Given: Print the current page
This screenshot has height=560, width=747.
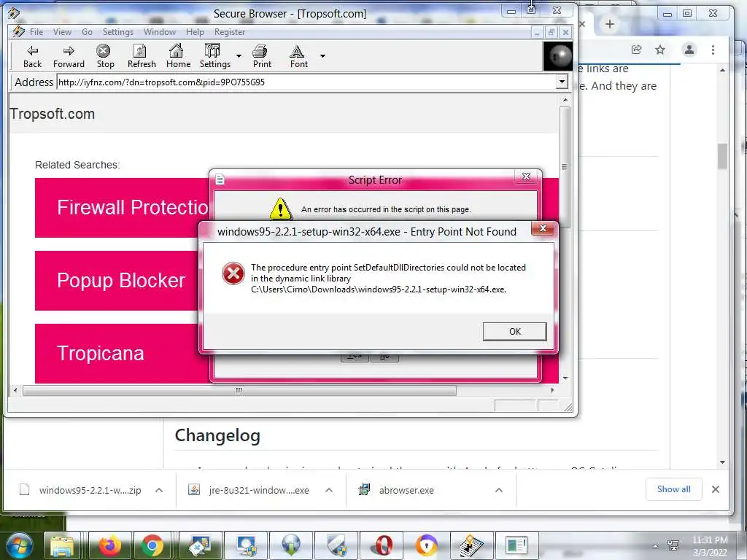Looking at the screenshot, I should click(x=262, y=56).
